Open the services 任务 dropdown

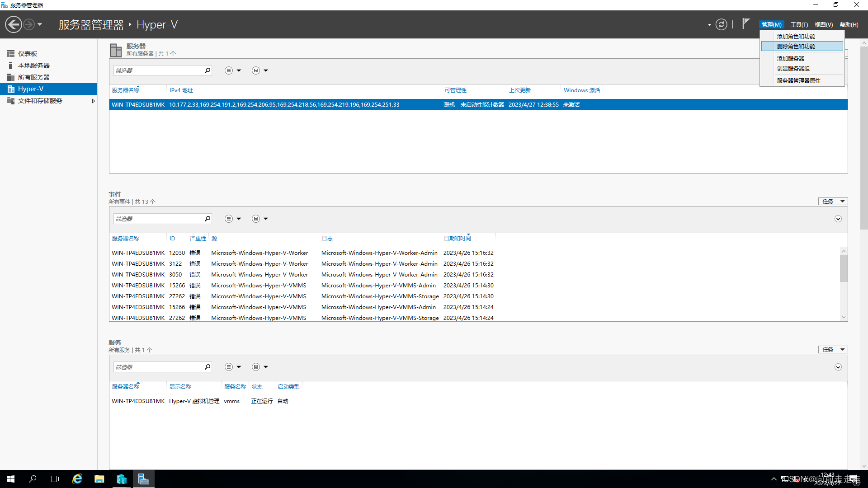833,350
